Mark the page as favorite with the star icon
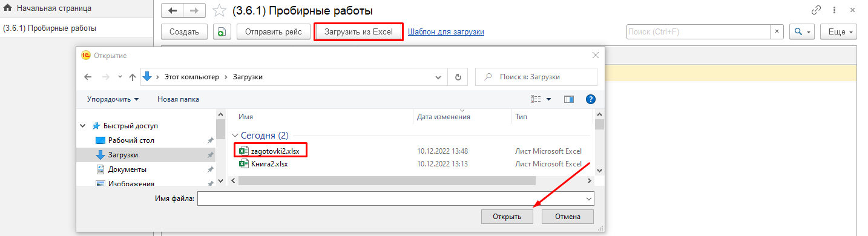 click(219, 11)
